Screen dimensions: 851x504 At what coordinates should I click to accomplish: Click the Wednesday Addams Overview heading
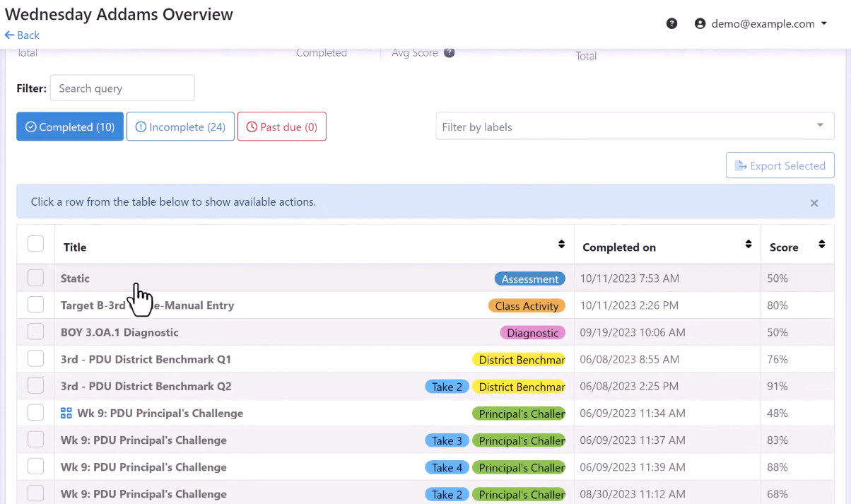(x=119, y=13)
